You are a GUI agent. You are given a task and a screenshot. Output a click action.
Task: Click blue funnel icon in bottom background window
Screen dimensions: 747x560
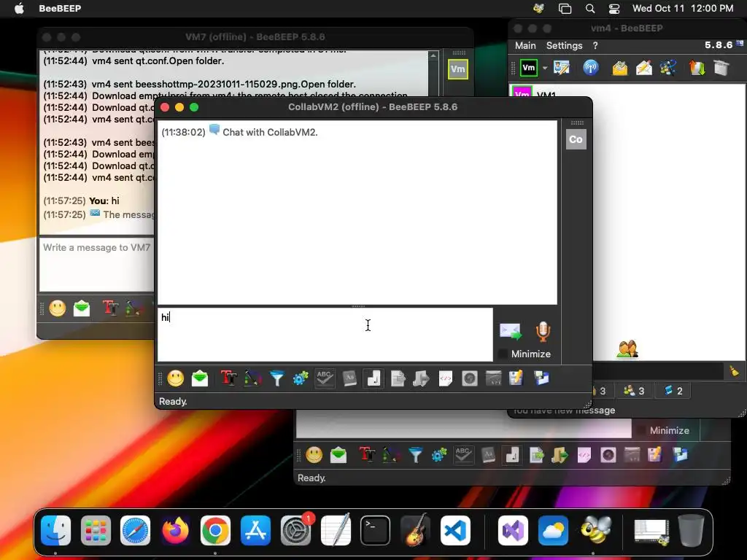click(415, 455)
